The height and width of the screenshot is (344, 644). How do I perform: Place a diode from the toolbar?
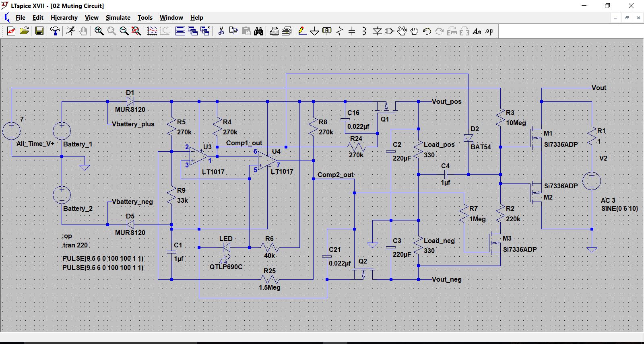377,31
